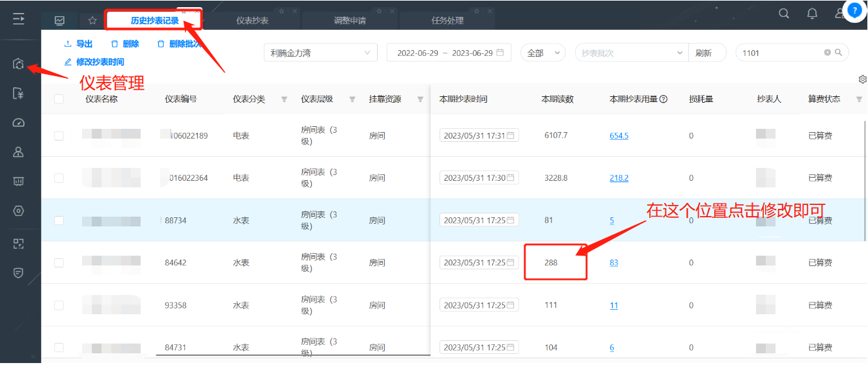Open the hexagon settings sidebar icon
The height and width of the screenshot is (365, 868).
pos(19,211)
